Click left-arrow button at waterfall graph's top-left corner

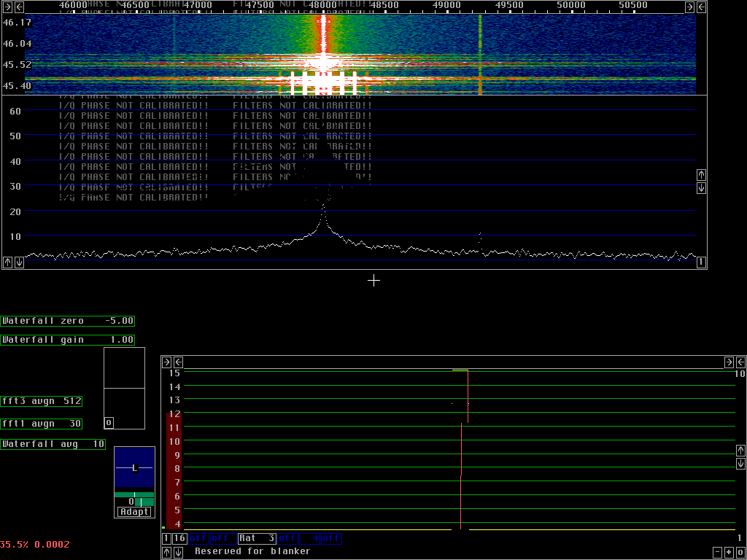coord(19,7)
